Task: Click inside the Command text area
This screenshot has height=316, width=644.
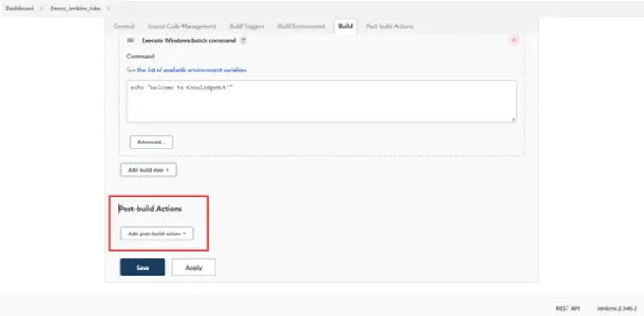Action: click(322, 101)
